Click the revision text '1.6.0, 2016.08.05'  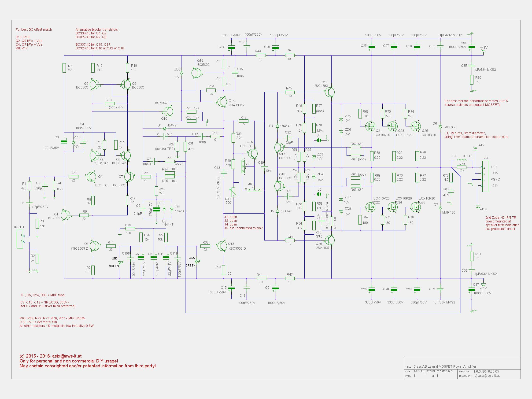tap(486, 371)
